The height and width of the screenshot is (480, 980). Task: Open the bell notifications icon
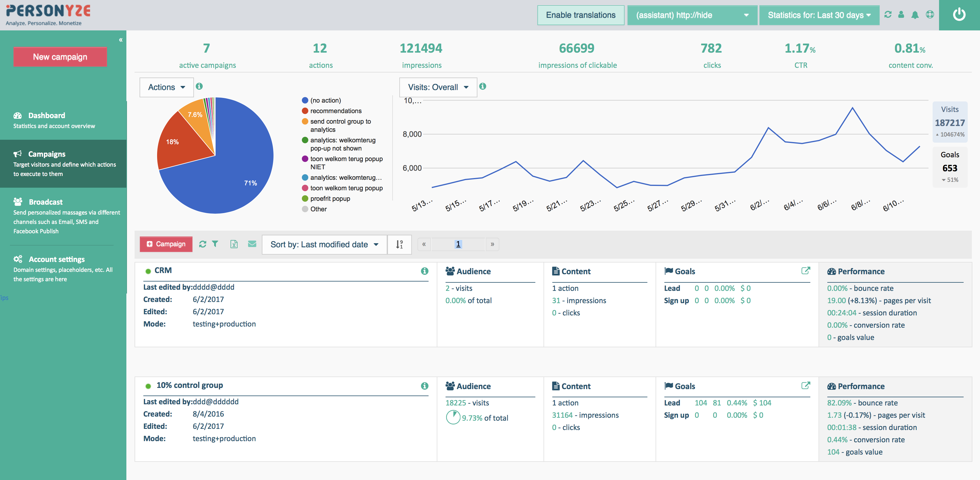click(915, 15)
